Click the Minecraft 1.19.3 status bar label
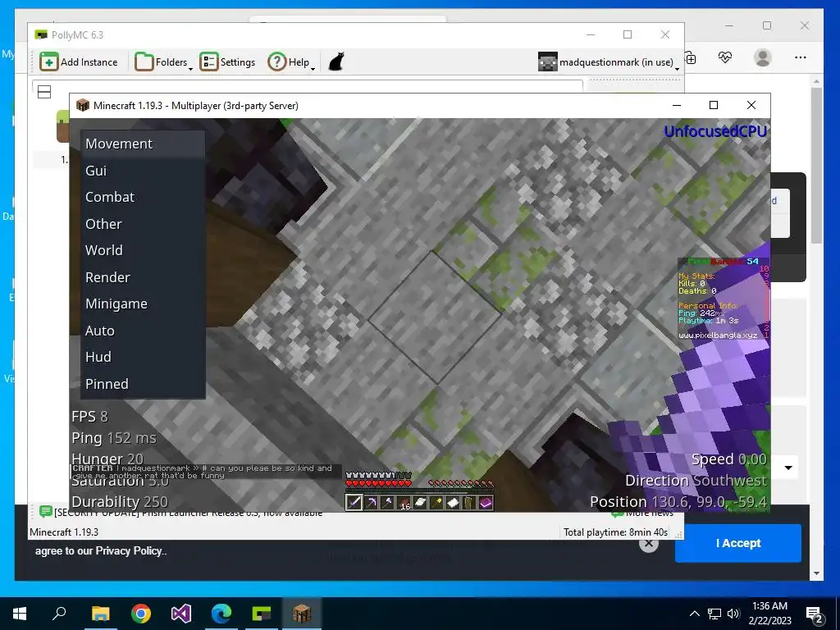This screenshot has width=840, height=630. tap(64, 532)
